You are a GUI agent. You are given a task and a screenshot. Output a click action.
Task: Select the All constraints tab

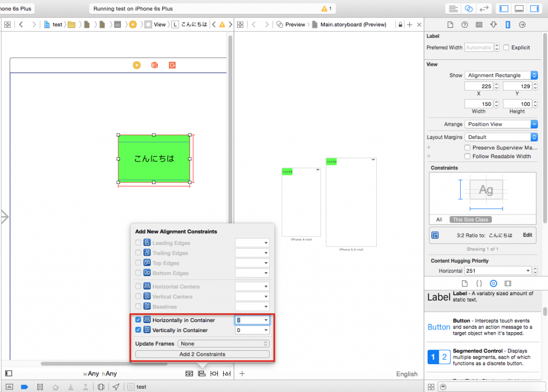tap(439, 219)
